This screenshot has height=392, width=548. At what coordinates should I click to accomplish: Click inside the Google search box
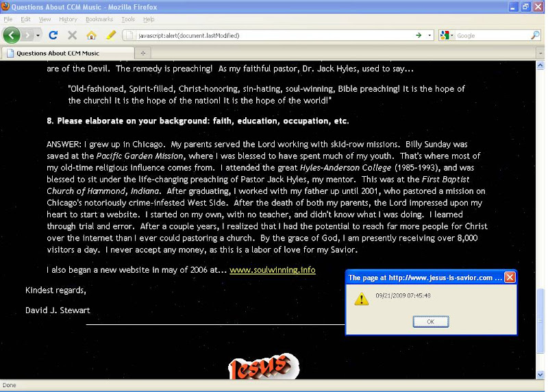pos(493,36)
